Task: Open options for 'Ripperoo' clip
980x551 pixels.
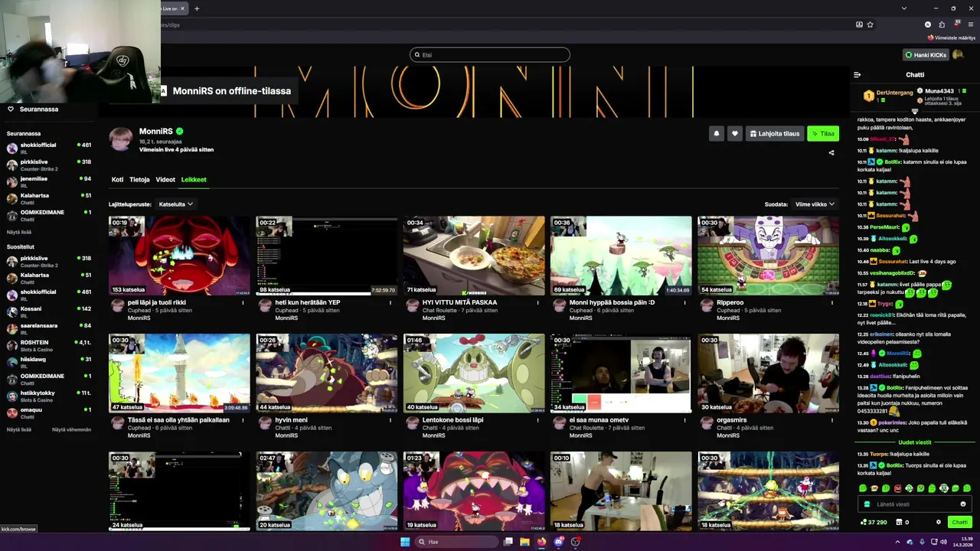Action: [832, 302]
